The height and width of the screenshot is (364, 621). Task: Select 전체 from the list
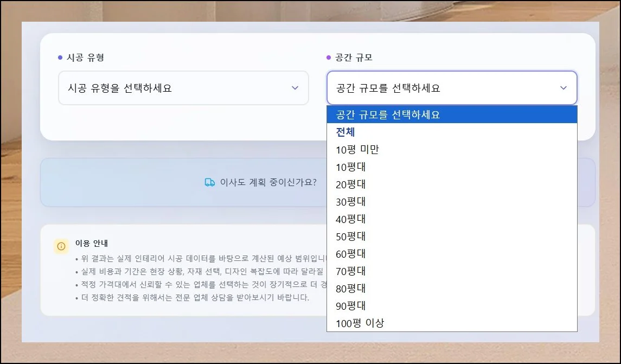[451, 132]
